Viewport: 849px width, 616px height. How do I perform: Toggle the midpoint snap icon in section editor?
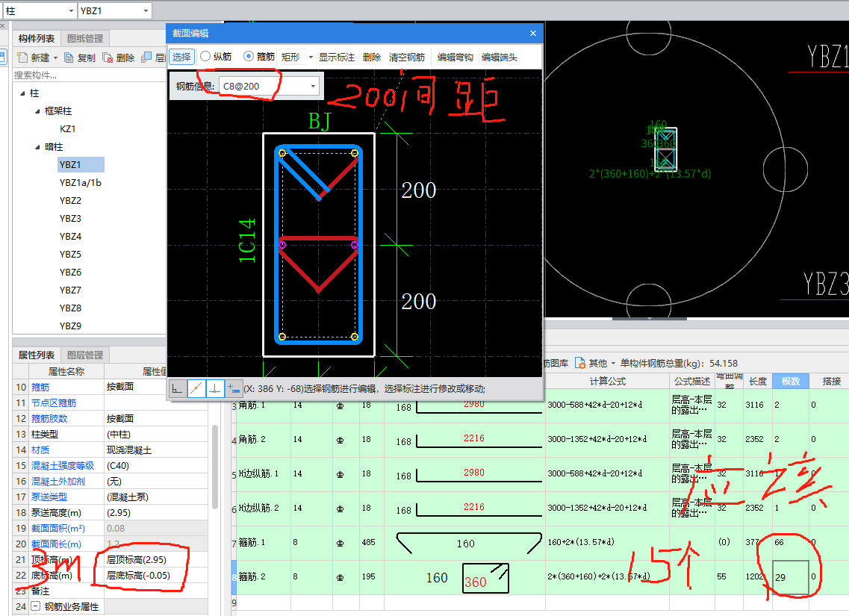196,389
